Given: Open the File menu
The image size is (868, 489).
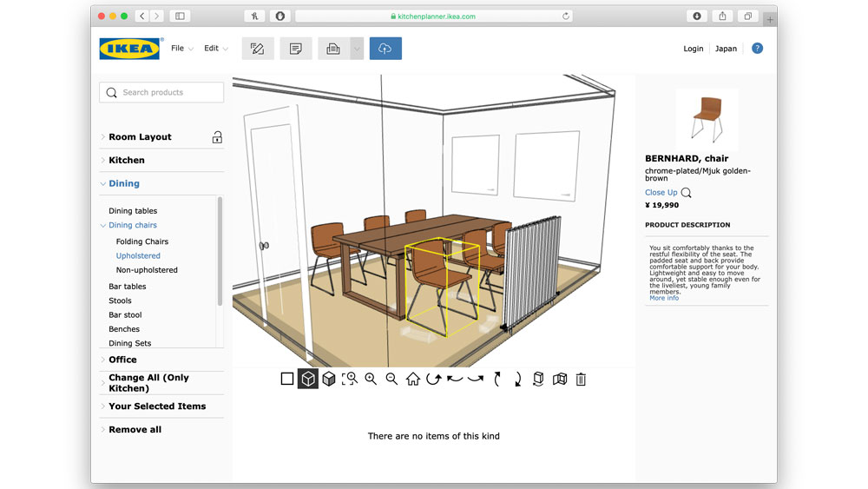Looking at the screenshot, I should [x=181, y=48].
